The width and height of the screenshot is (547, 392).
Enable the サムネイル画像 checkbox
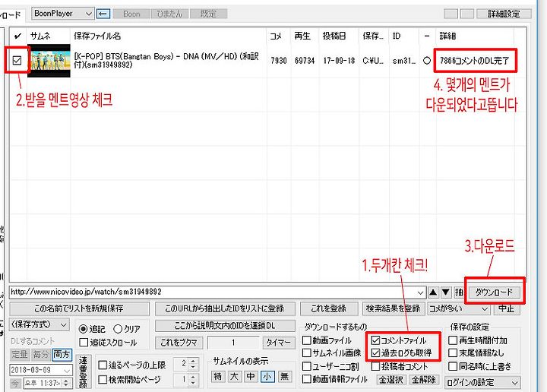click(x=307, y=352)
